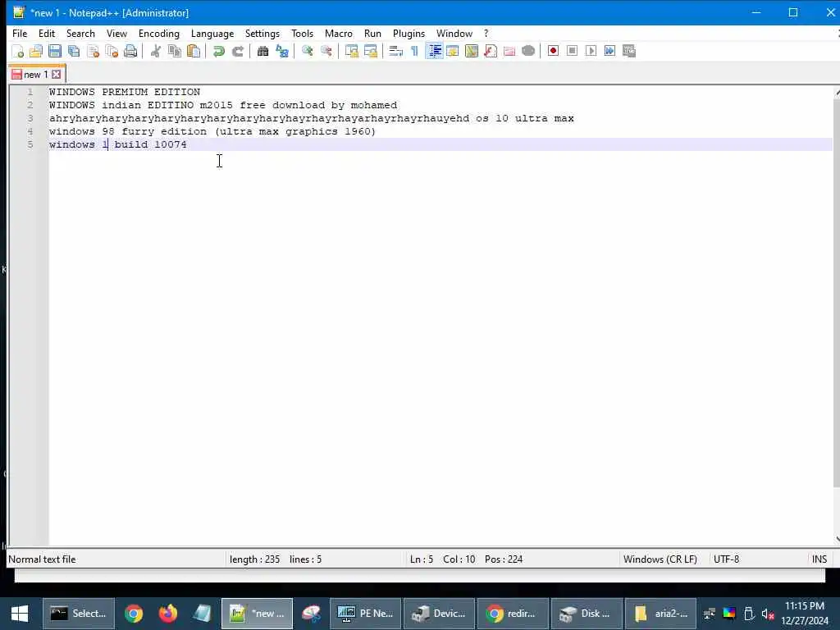Click the "Windows (CR LF)" status bar field
Image resolution: width=840 pixels, height=630 pixels.
(660, 559)
